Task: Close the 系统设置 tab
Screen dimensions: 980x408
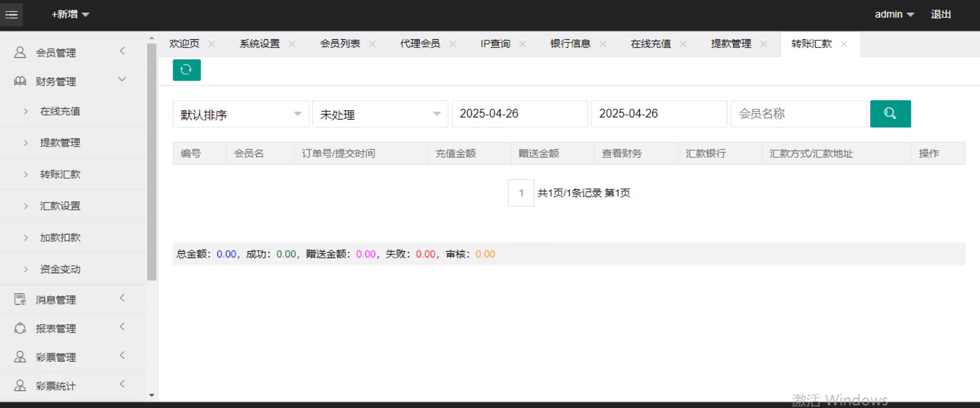Action: (292, 44)
